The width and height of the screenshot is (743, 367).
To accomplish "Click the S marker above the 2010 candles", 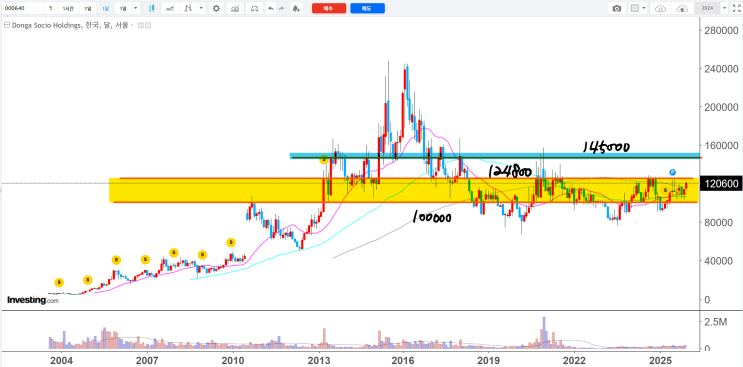I will click(231, 242).
